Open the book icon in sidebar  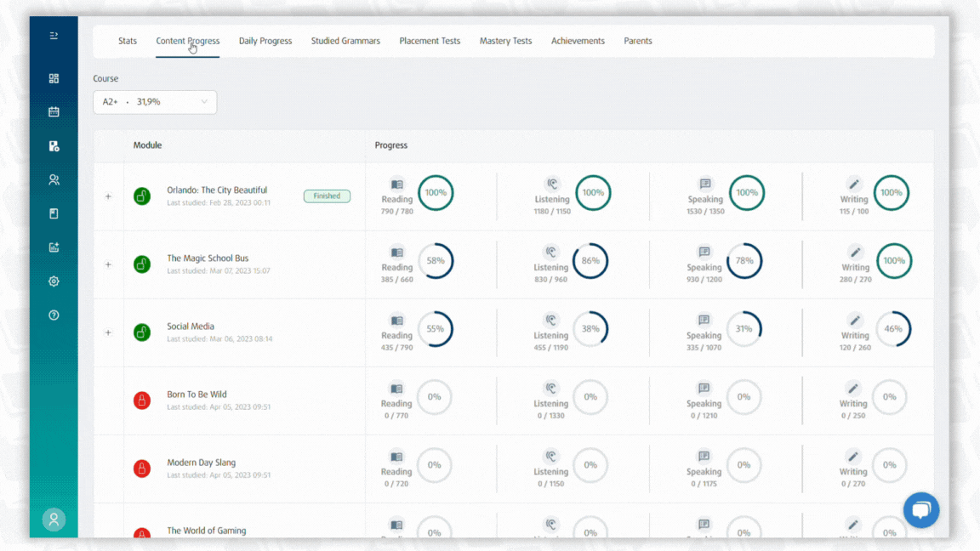click(x=54, y=213)
